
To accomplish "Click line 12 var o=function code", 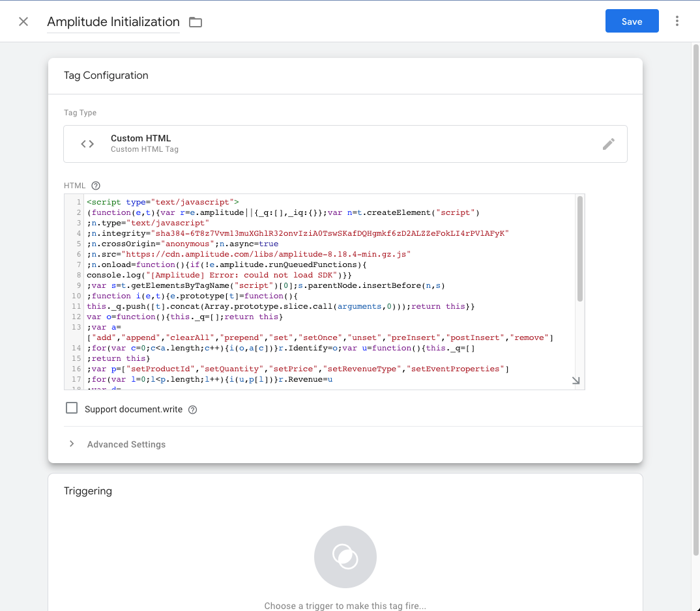I will (x=185, y=317).
